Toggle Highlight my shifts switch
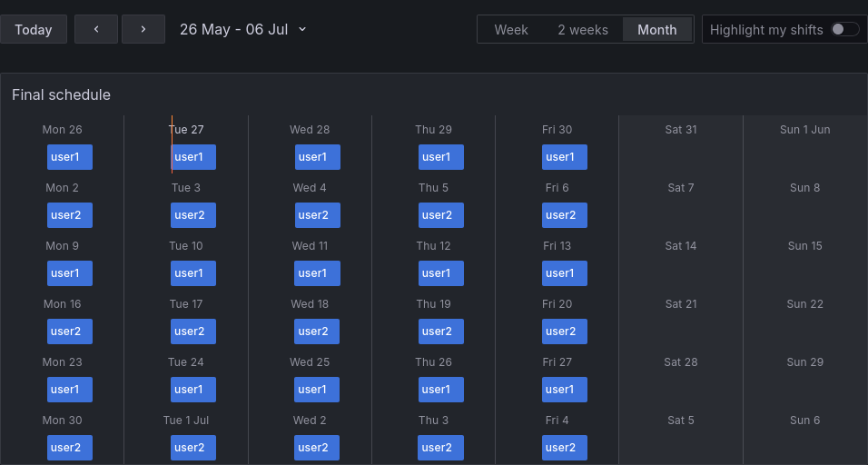The height and width of the screenshot is (465, 868). pos(844,29)
